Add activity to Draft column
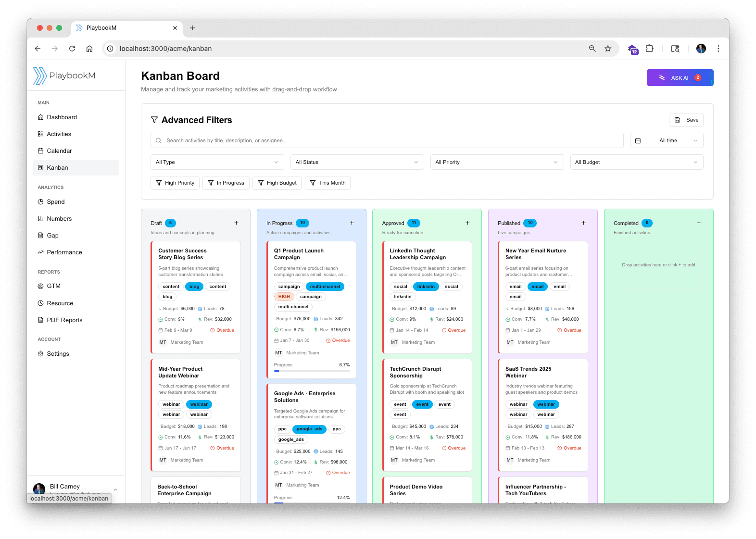 pos(236,223)
